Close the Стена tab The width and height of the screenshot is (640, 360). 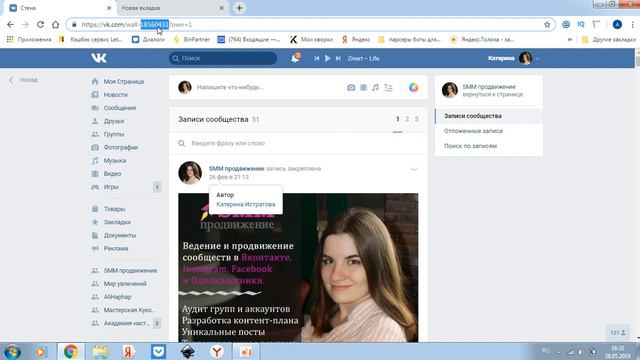pos(109,8)
